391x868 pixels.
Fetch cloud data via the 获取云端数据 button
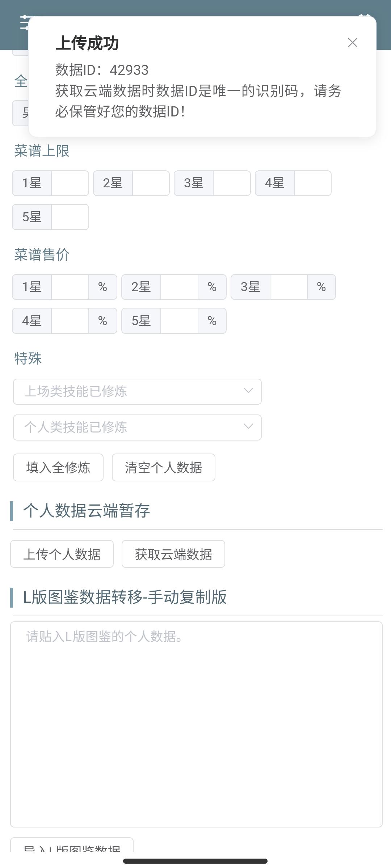pos(173,554)
